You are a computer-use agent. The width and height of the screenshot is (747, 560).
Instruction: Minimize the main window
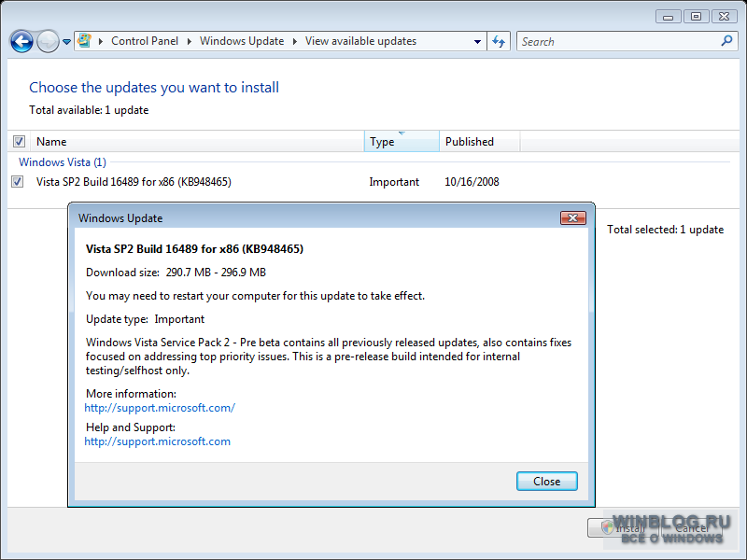coord(669,17)
